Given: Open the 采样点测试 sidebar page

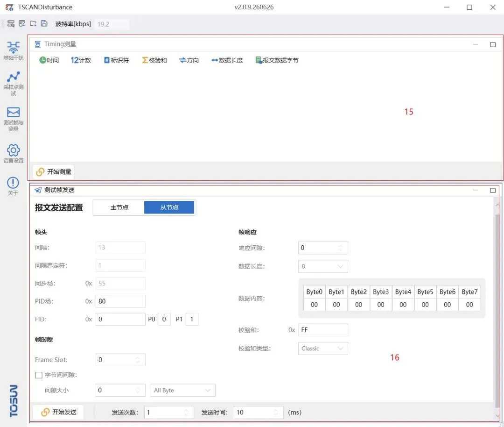Looking at the screenshot, I should click(13, 83).
